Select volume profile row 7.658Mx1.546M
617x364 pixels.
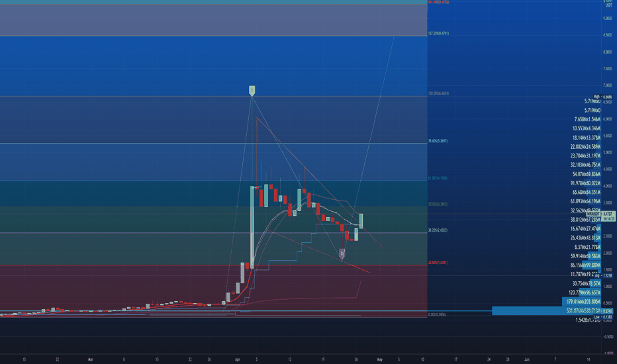[x=587, y=119]
